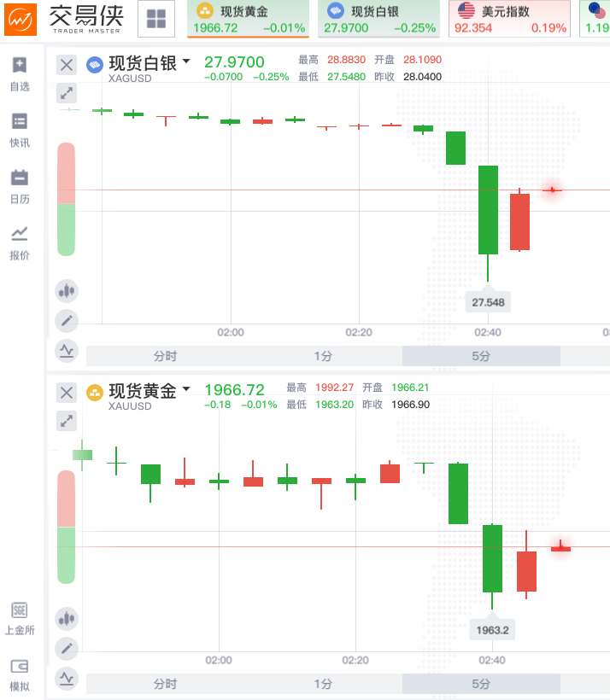Expand the 现货黄金 symbol dropdown arrow

(x=186, y=389)
